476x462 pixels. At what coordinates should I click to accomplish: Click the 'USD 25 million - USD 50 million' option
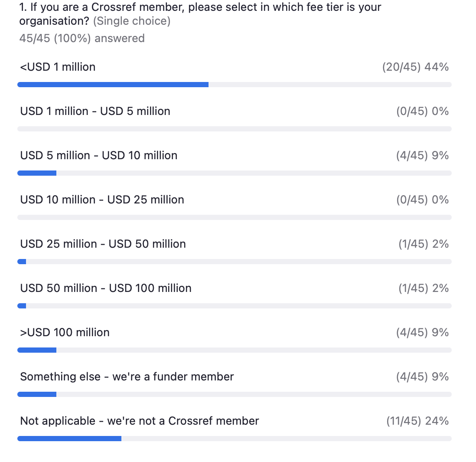(x=103, y=244)
